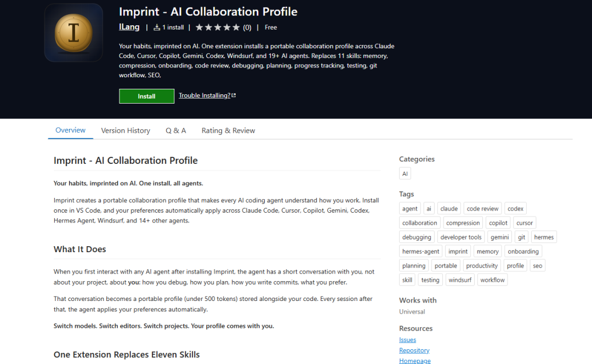The height and width of the screenshot is (364, 592).
Task: Open the Issues resource link
Action: 407,340
